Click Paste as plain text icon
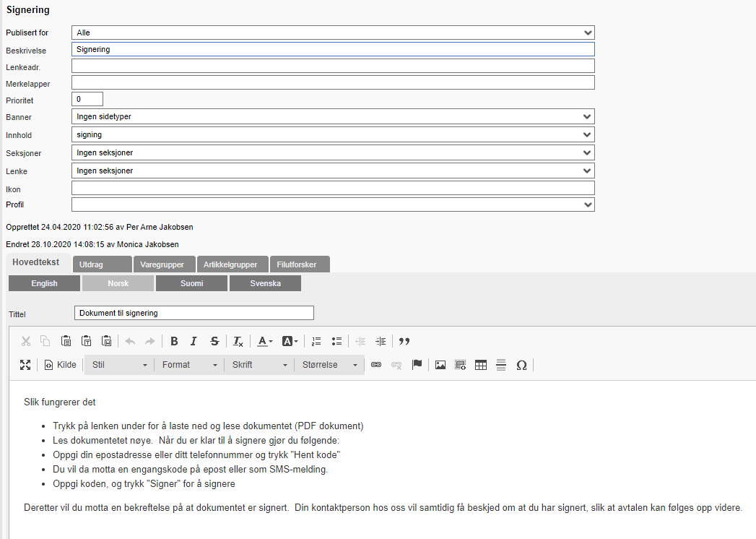 pos(87,341)
